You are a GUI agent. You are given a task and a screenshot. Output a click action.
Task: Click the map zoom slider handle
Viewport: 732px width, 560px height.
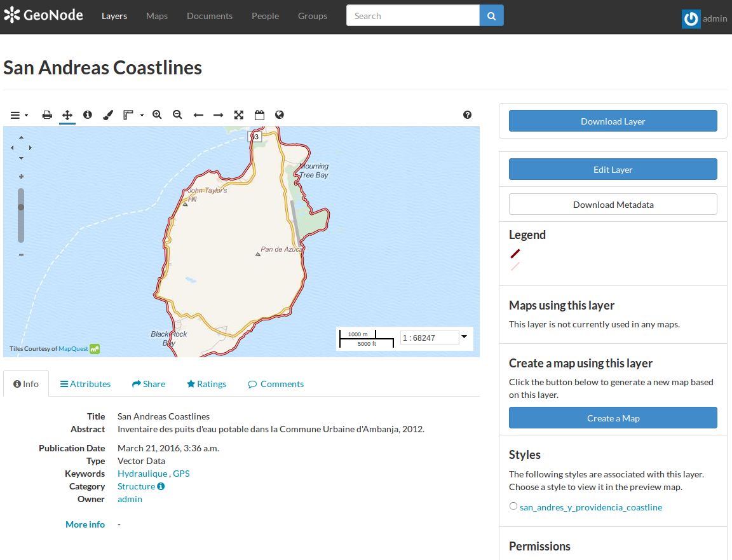(x=20, y=207)
